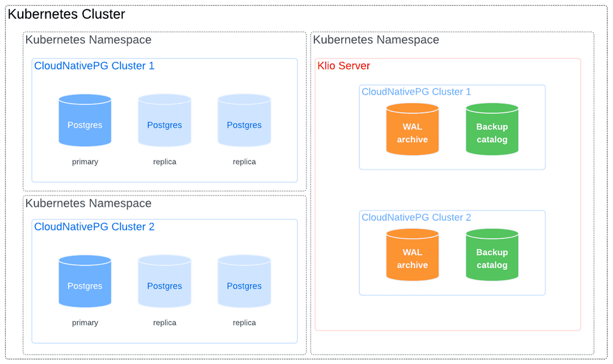Open the WAL archive icon for Cluster 1
This screenshot has width=613, height=364.
point(412,129)
